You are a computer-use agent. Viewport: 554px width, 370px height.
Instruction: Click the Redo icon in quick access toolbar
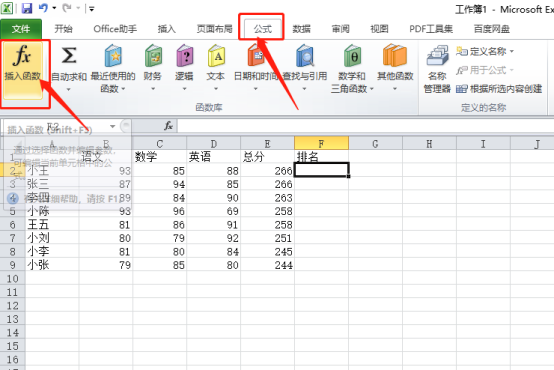[67, 7]
